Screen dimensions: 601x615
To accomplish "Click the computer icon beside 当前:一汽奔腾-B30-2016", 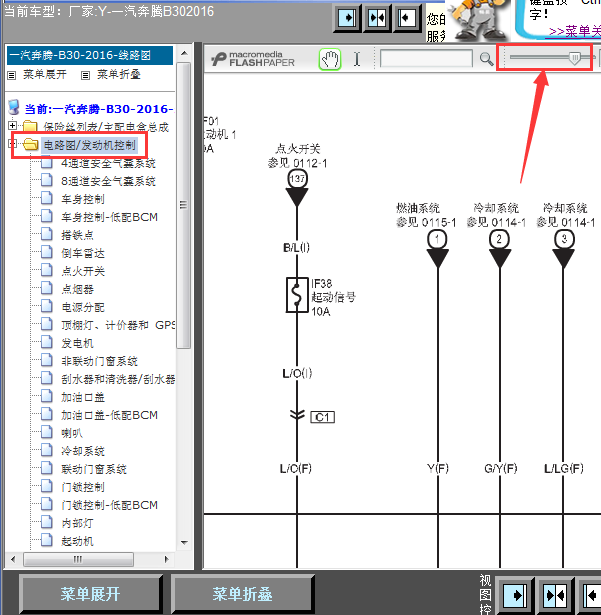I will coord(14,107).
